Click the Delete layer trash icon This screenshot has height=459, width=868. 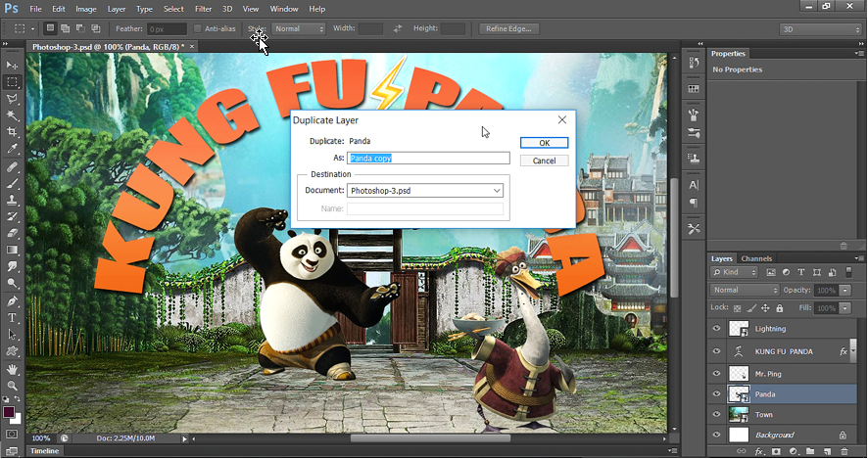pos(844,452)
